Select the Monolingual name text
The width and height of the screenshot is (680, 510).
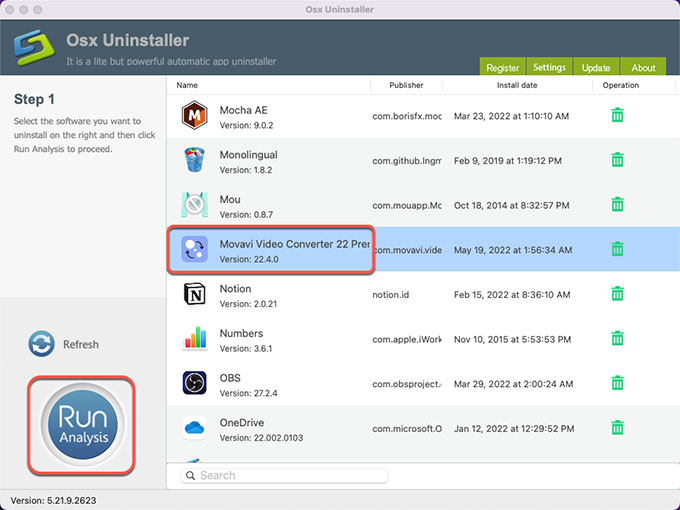coord(248,155)
